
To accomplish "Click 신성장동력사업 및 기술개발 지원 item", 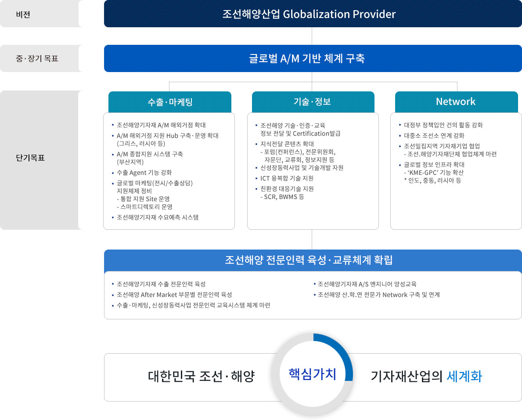I will (302, 167).
